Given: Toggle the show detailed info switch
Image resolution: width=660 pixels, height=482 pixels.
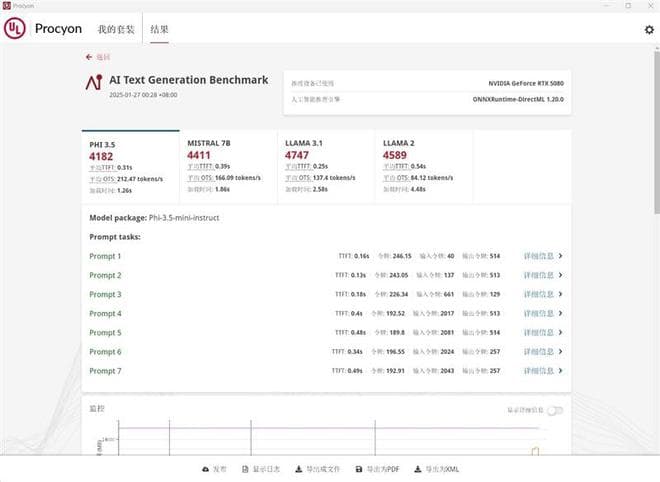Looking at the screenshot, I should pyautogui.click(x=554, y=410).
